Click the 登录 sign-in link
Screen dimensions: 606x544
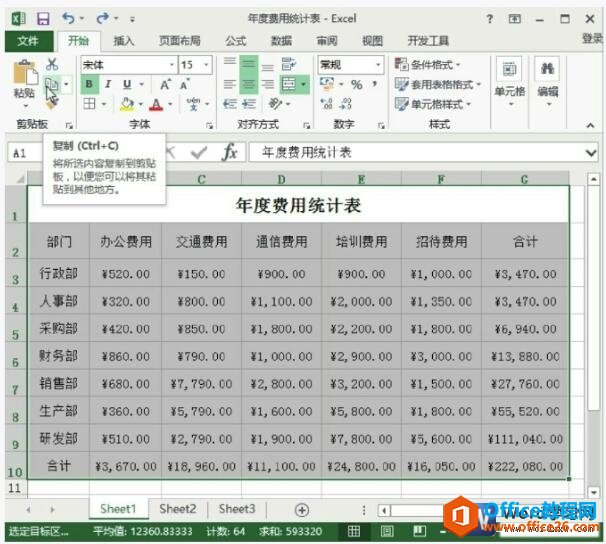point(592,38)
